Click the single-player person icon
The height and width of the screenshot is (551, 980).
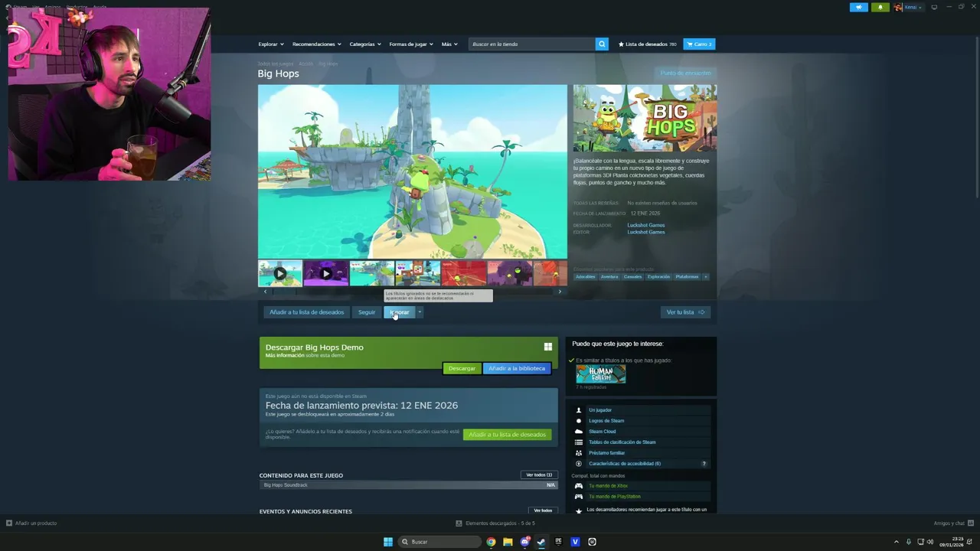pyautogui.click(x=579, y=410)
